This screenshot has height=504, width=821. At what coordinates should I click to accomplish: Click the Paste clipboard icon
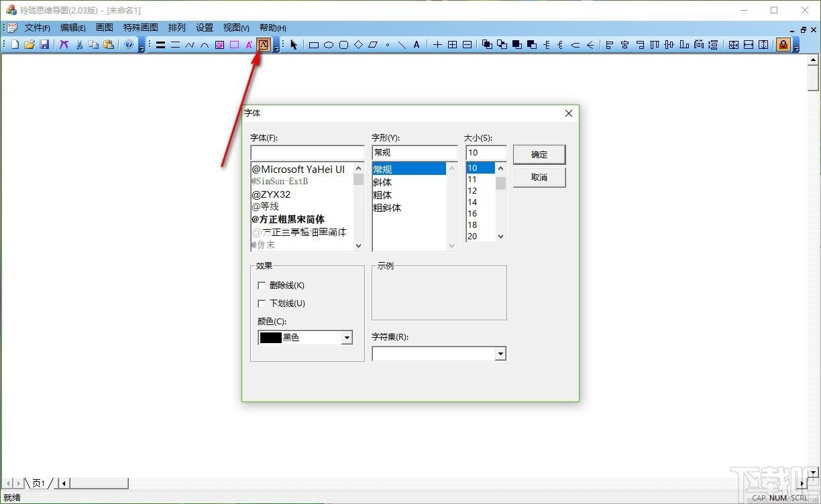tap(109, 45)
